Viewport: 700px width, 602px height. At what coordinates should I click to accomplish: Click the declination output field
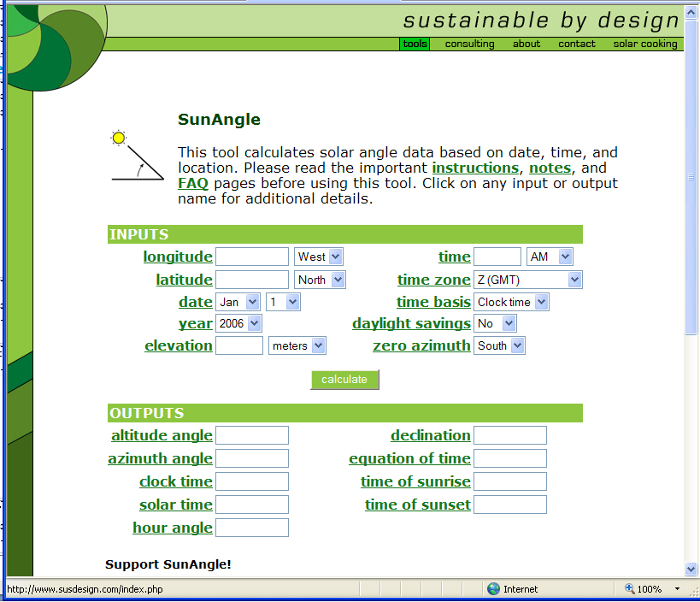point(510,435)
